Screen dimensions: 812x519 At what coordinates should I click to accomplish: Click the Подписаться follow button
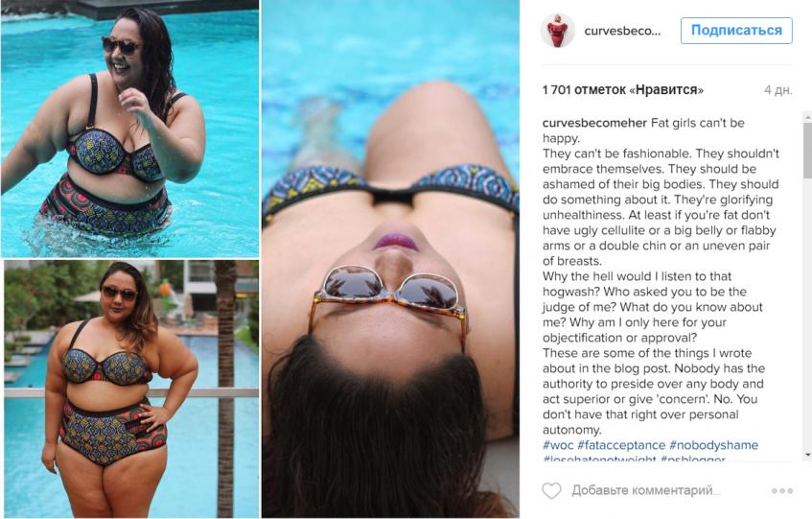[736, 31]
